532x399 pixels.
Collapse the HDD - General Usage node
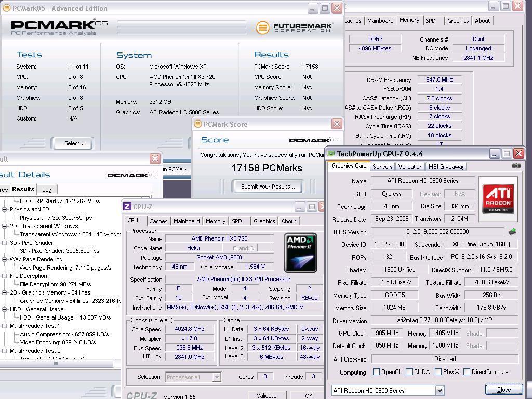coord(5,310)
